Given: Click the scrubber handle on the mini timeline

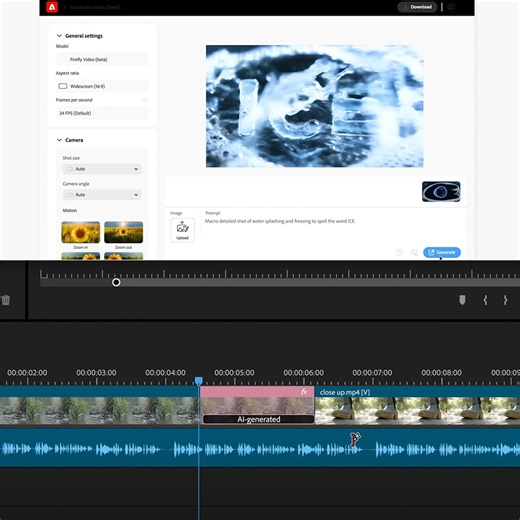Looking at the screenshot, I should coord(116,282).
